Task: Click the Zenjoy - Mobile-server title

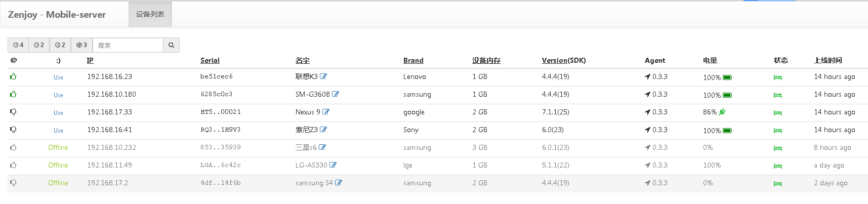Action: click(57, 15)
